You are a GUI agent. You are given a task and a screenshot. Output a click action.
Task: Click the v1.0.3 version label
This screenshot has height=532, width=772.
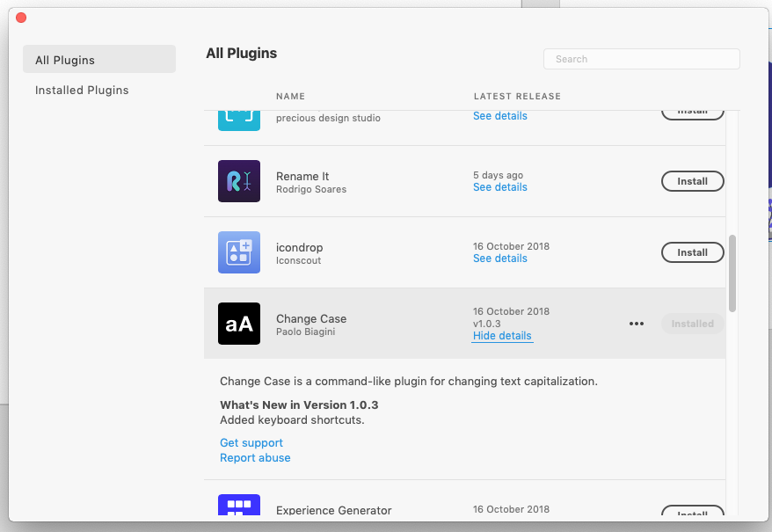coord(487,324)
